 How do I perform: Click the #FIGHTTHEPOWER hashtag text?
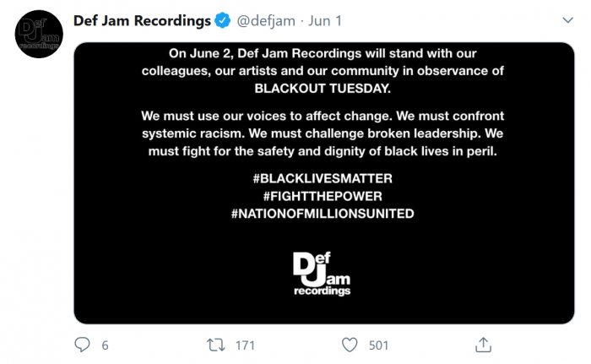[x=323, y=196]
